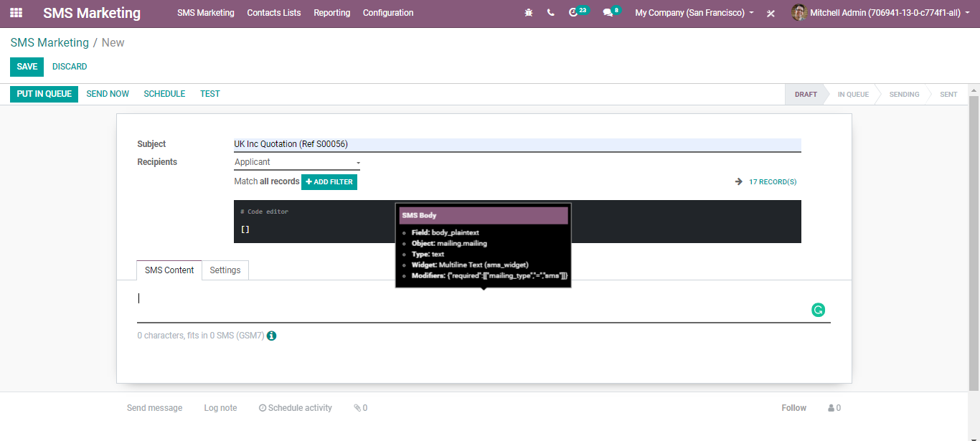Click the info icon next to SMS character count
Viewport: 980px width, 441px height.
(x=271, y=336)
